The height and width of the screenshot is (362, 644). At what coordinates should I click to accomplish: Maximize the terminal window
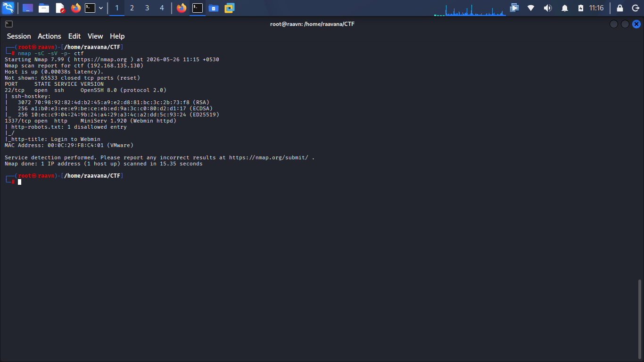tap(625, 24)
